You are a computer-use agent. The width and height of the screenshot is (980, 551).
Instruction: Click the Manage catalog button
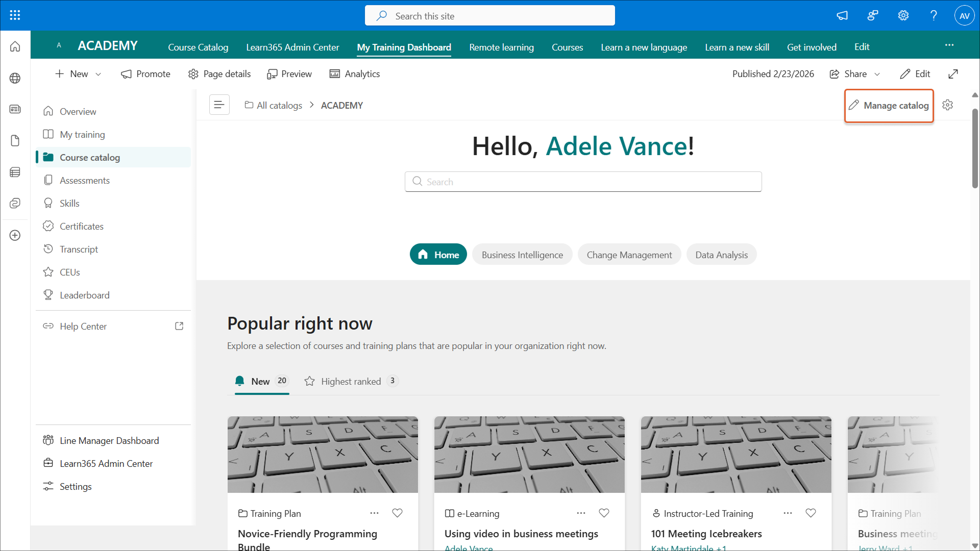pos(889,106)
